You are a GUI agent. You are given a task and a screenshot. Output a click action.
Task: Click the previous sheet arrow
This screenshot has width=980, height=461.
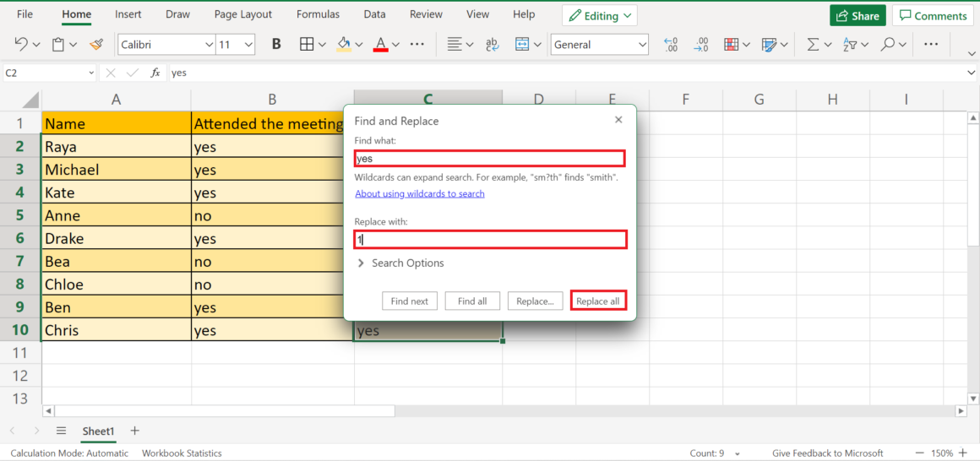(14, 431)
